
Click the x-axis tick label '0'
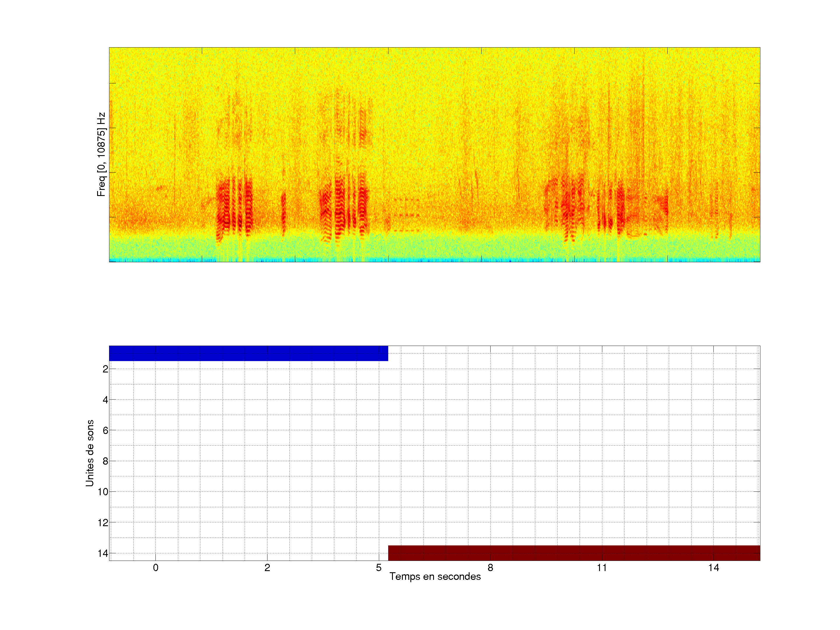point(156,568)
